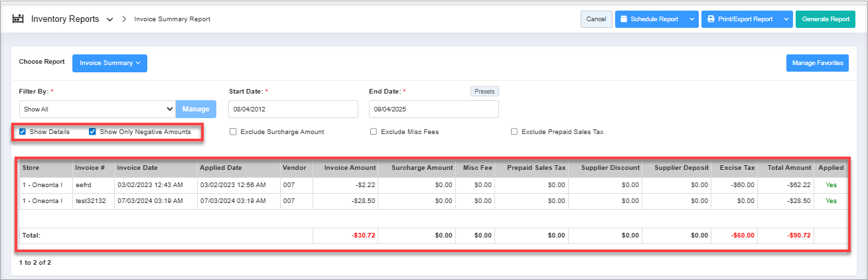Toggle the Show Details checkbox
The width and height of the screenshot is (868, 280).
(23, 132)
